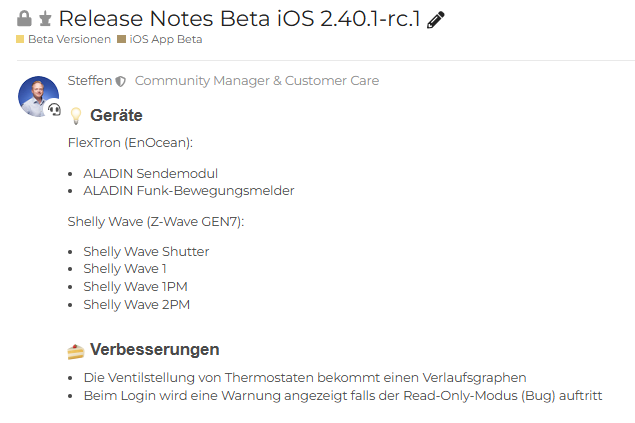Open the Steffen username link
Viewport: 635px width, 423px height.
[89, 81]
